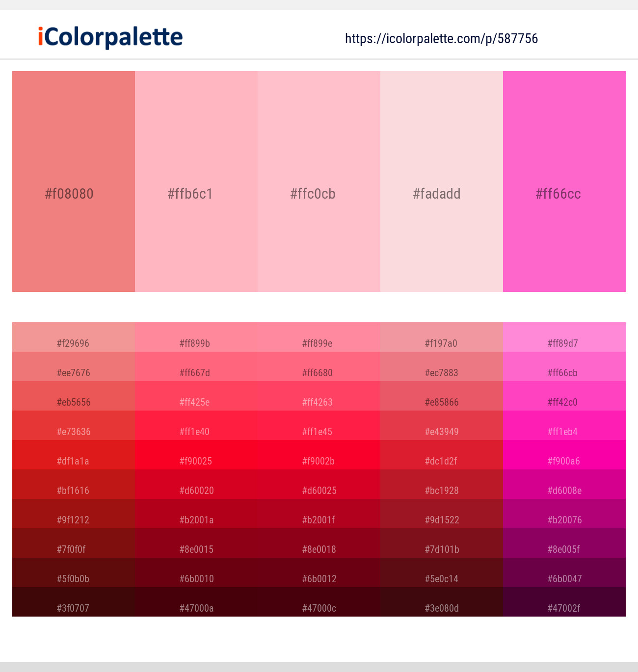
Task: Select the #bc1928 shade cell
Action: pyautogui.click(x=441, y=491)
